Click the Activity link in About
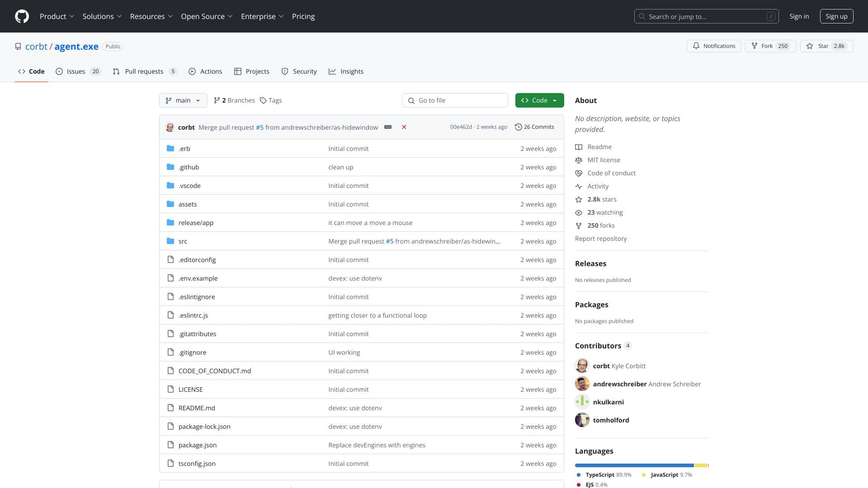The width and height of the screenshot is (868, 488). 598,186
